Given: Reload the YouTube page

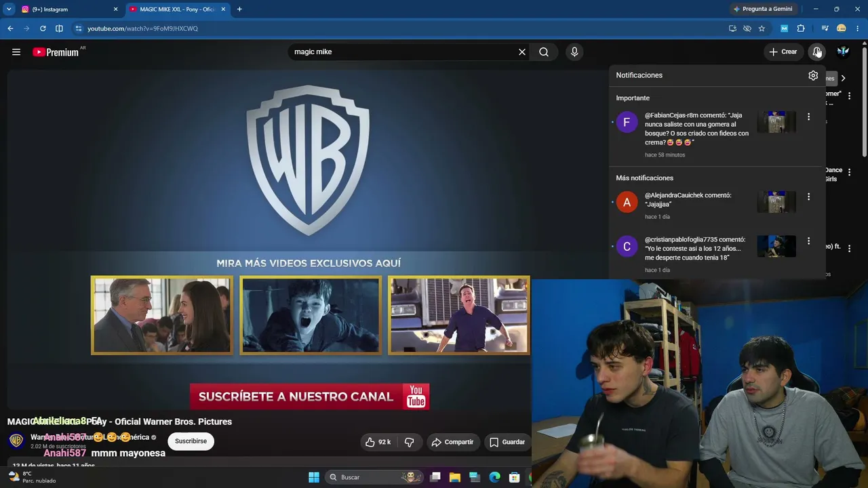Looking at the screenshot, I should pos(43,28).
